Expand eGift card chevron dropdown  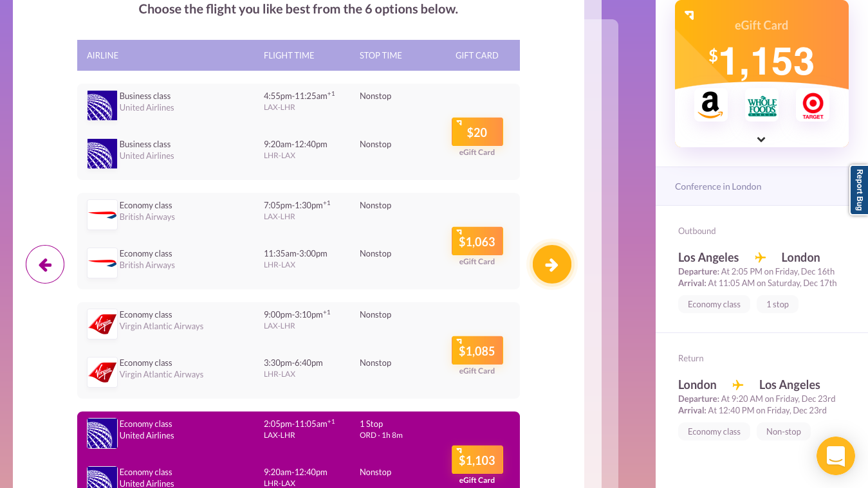(761, 140)
